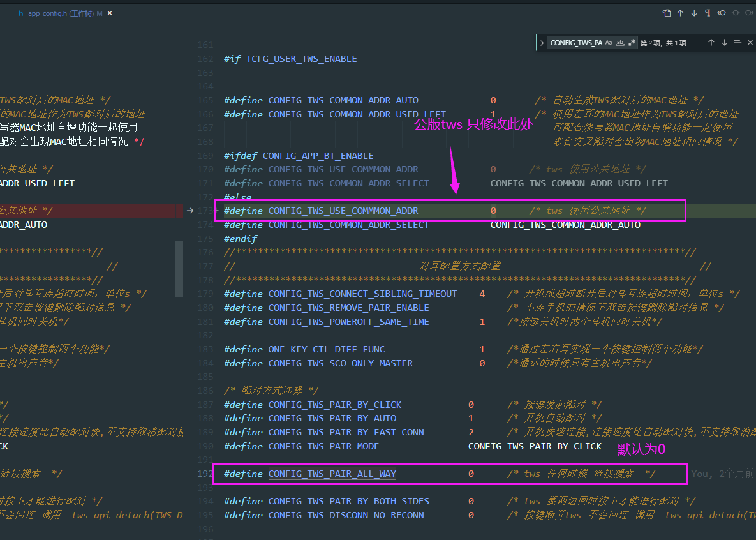Click CONFIG_TWS_PAIR_BY_FAST_CONN on line 189
The image size is (756, 540).
pos(346,432)
